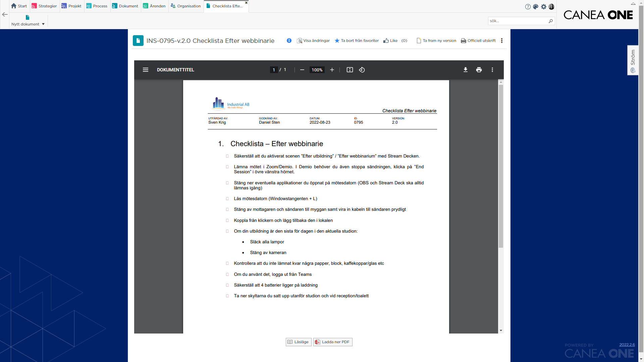
Task: Open the Ärenden module tab
Action: [x=154, y=6]
